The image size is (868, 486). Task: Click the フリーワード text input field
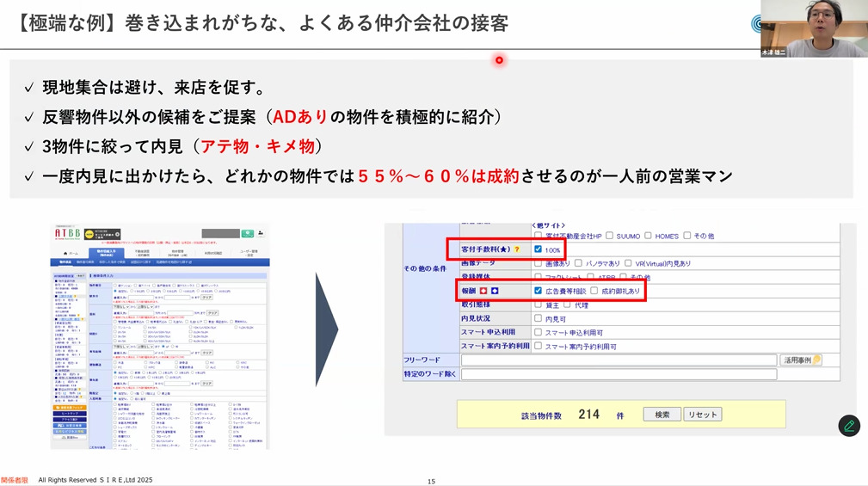pyautogui.click(x=618, y=360)
